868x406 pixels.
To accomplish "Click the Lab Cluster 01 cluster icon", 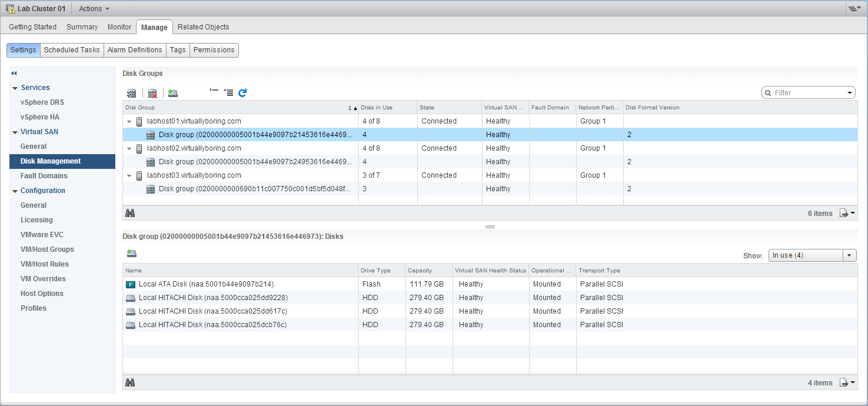I will point(10,9).
